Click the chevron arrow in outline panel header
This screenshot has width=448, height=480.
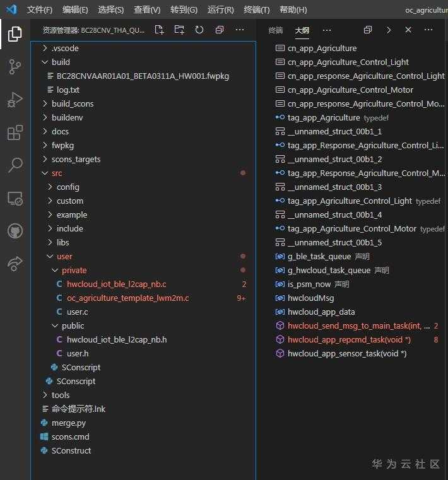tap(389, 30)
